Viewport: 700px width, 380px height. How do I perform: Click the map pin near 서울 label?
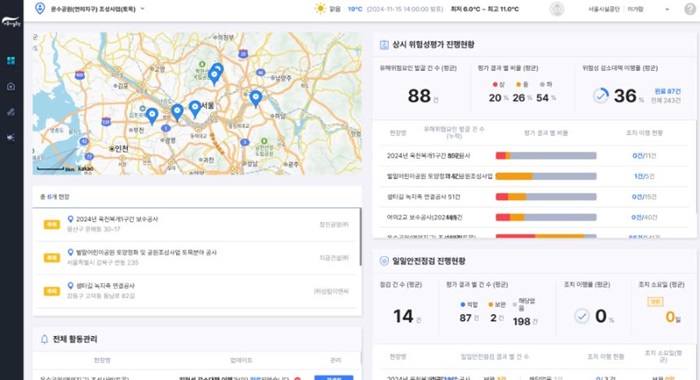pyautogui.click(x=195, y=109)
